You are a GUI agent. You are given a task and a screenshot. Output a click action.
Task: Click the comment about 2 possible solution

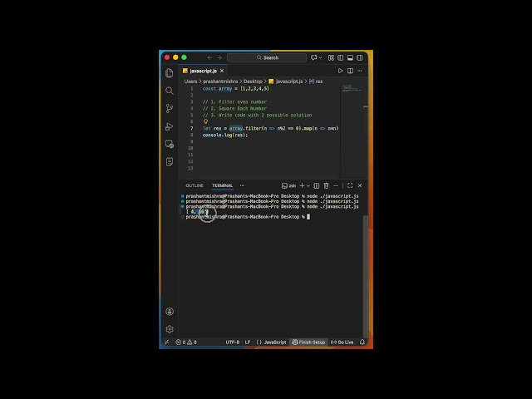[x=257, y=115]
